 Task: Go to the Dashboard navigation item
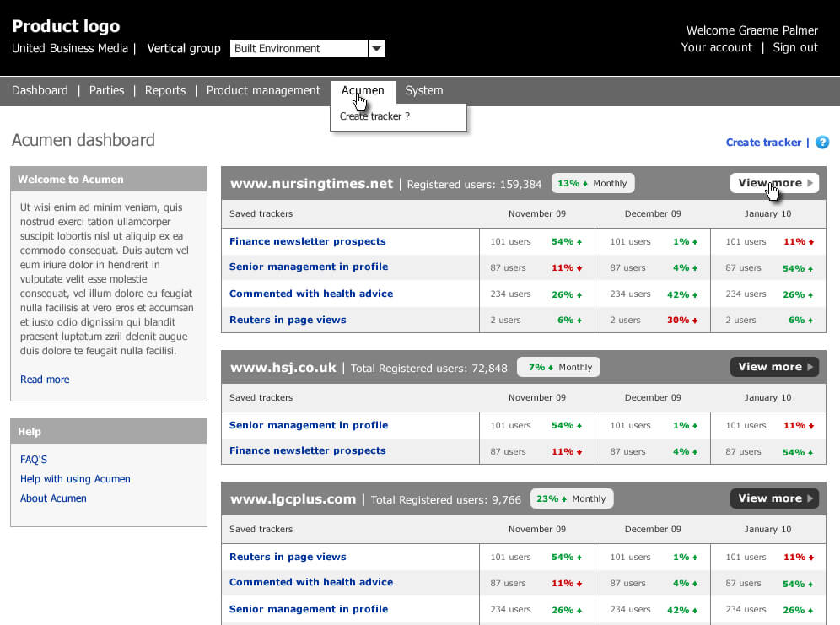coord(40,91)
